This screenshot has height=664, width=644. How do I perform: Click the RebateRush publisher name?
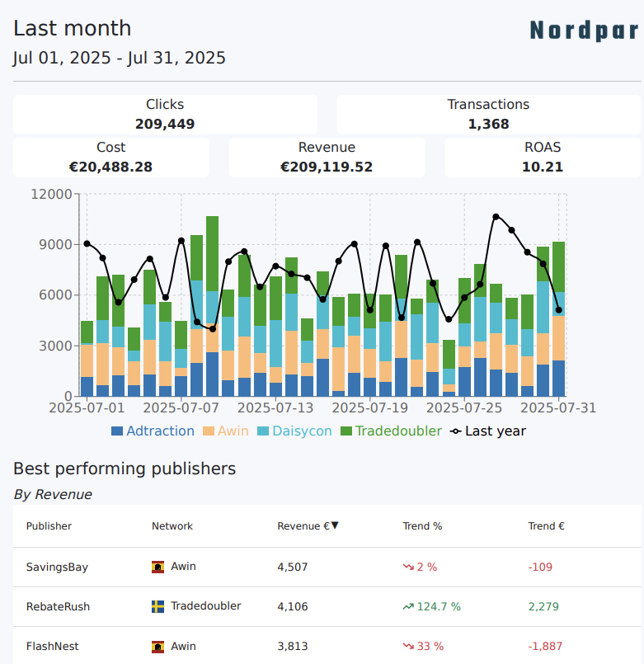pos(58,606)
